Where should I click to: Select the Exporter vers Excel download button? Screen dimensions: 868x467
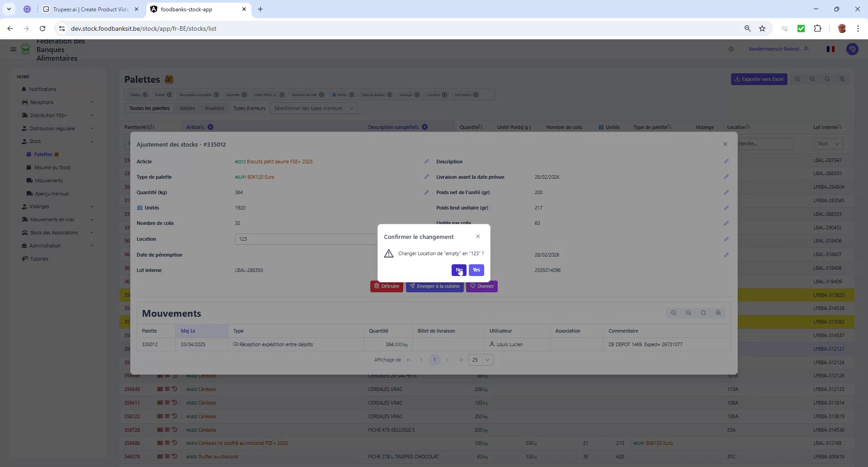759,79
